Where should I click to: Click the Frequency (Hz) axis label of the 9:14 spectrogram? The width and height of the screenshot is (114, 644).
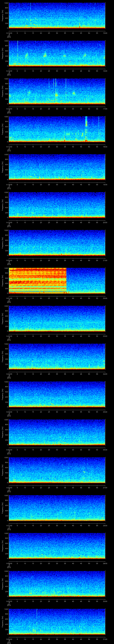3,16
